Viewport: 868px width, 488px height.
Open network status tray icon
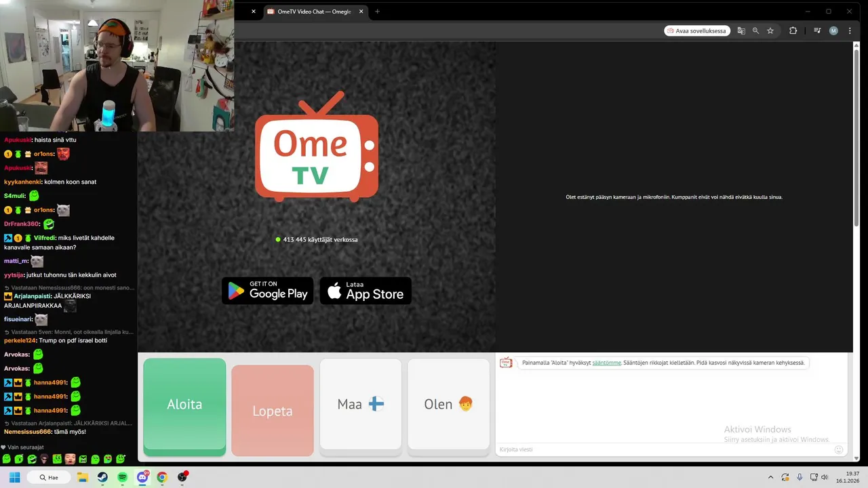pos(814,477)
